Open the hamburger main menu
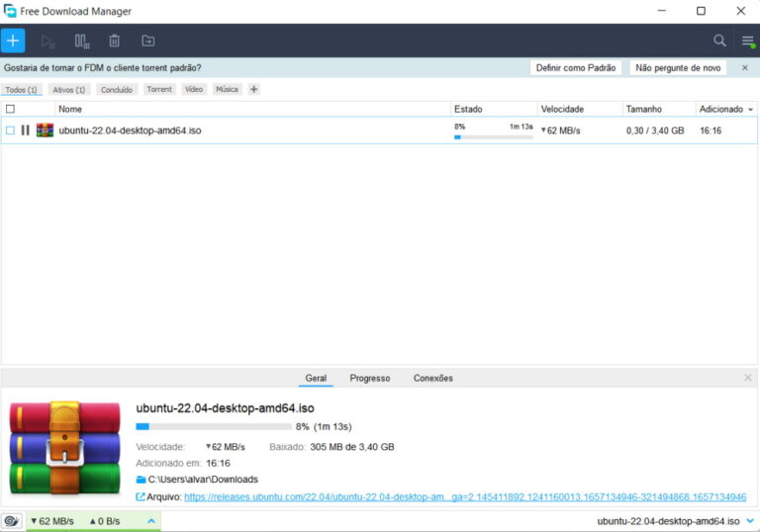The height and width of the screenshot is (532, 760). [748, 42]
